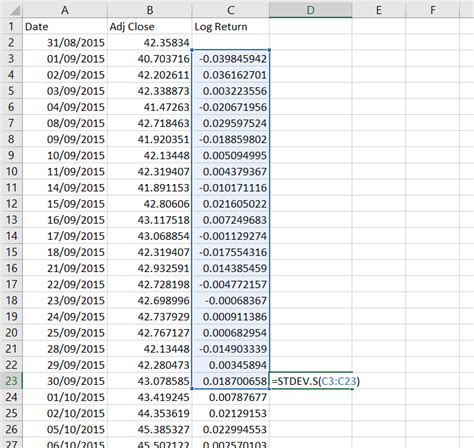Click the 'Date' header cell
Screen dimensions: 474x448
[x=65, y=26]
